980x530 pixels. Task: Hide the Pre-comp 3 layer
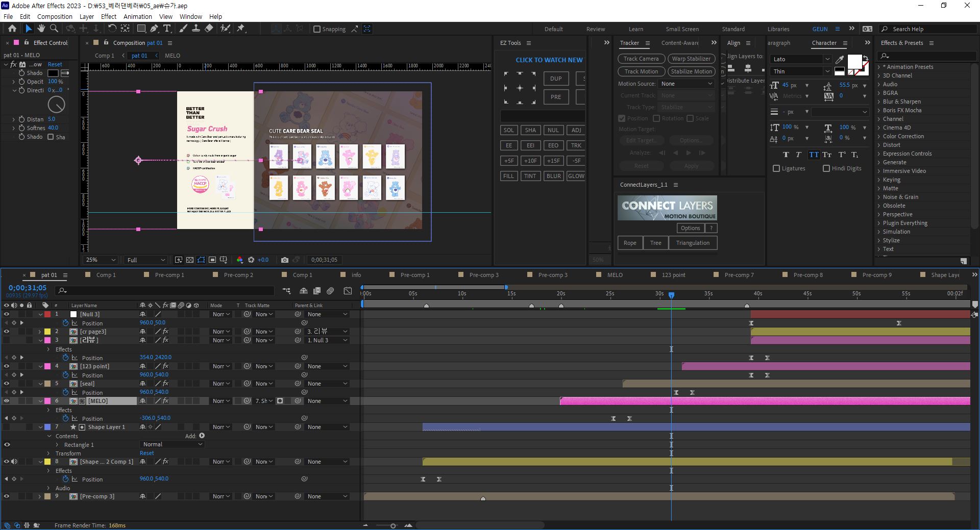click(x=7, y=496)
